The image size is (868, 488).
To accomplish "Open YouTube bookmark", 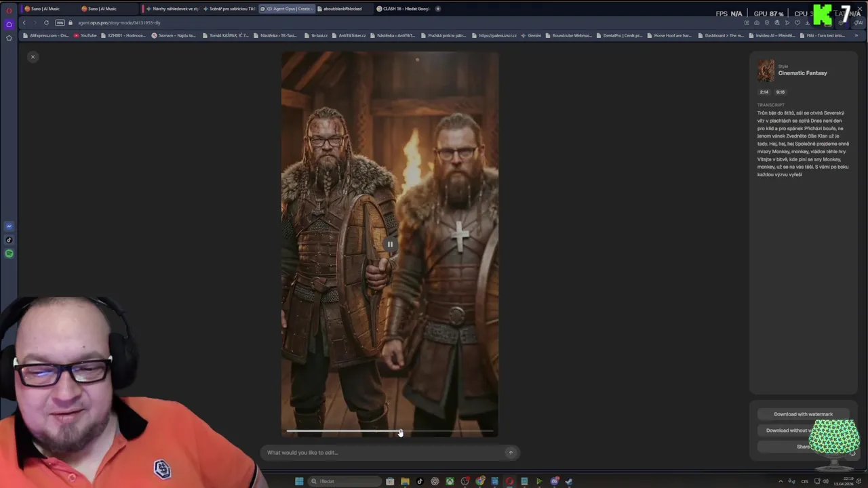I will 85,35.
